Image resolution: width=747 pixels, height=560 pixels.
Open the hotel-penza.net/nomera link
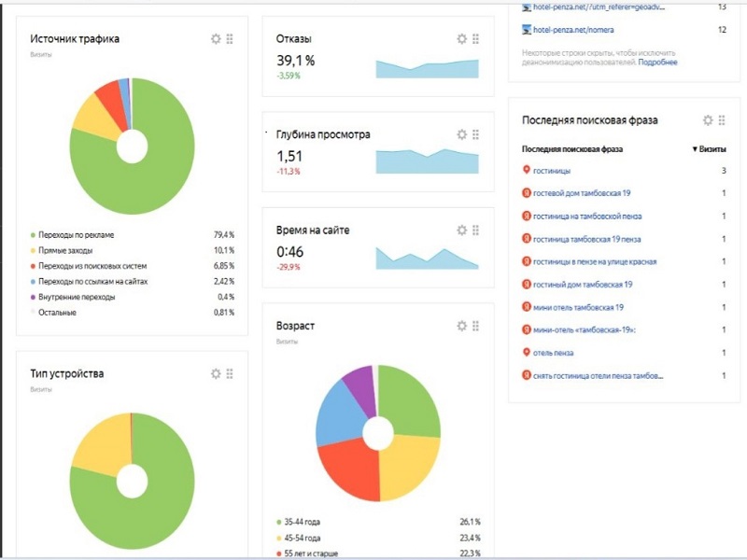pos(573,30)
